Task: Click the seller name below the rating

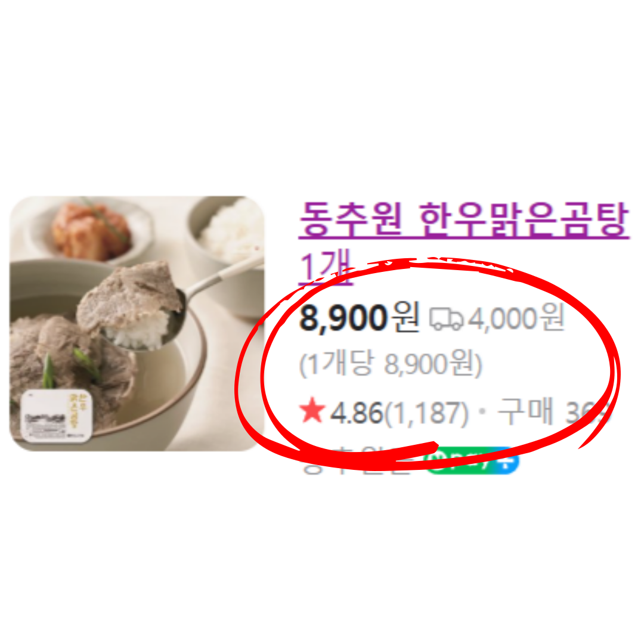Action: (x=357, y=462)
